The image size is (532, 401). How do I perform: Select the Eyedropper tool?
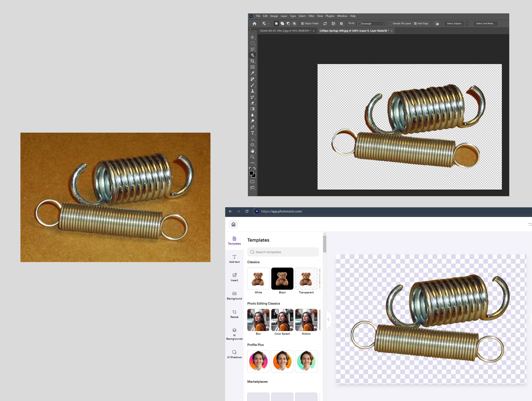(x=252, y=73)
